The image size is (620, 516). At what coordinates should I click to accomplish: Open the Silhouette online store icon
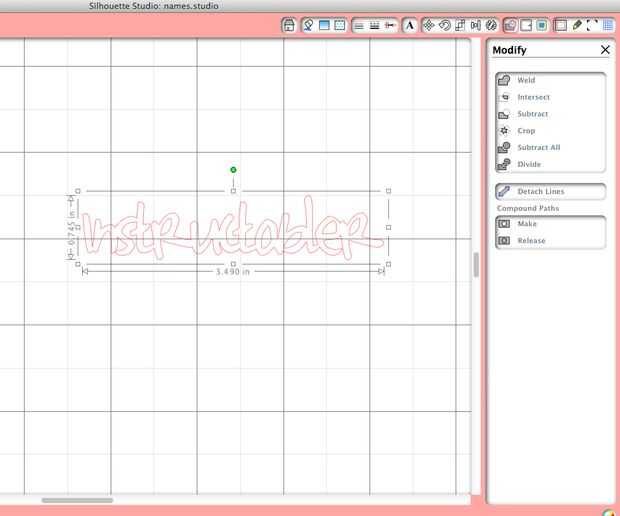pyautogui.click(x=289, y=25)
